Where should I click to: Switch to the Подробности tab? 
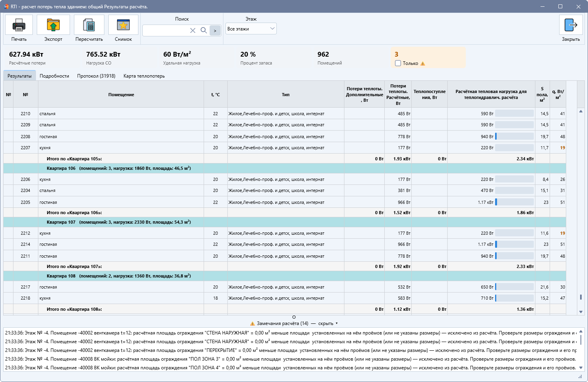coord(54,76)
